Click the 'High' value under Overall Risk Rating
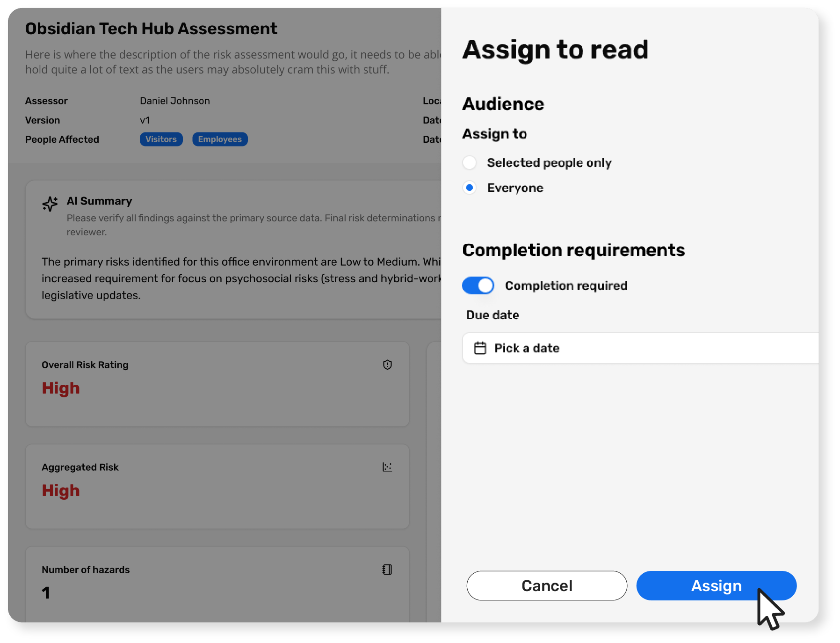 61,388
